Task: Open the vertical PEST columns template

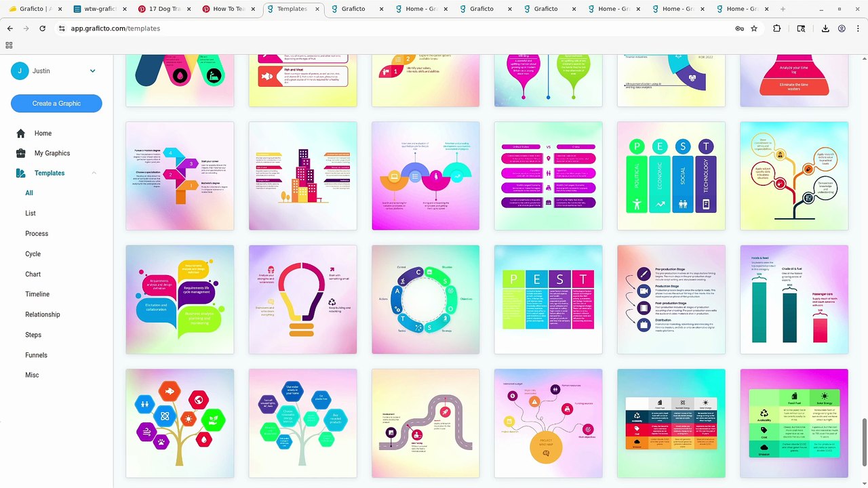Action: pos(671,176)
